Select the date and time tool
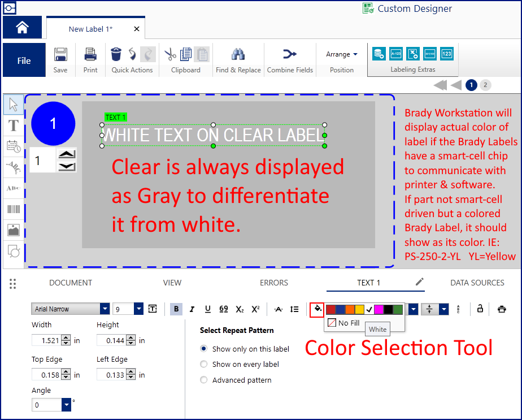Screen dimensions: 522x420 coord(14,146)
